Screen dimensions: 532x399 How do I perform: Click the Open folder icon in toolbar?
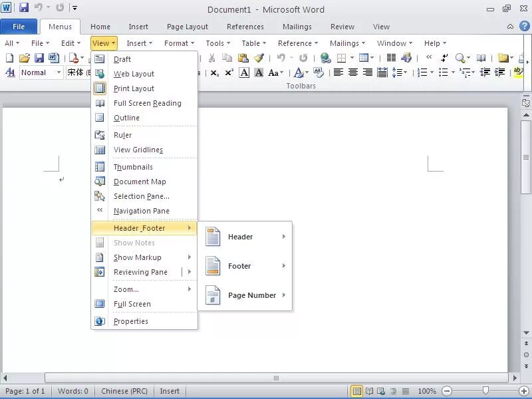(25, 58)
